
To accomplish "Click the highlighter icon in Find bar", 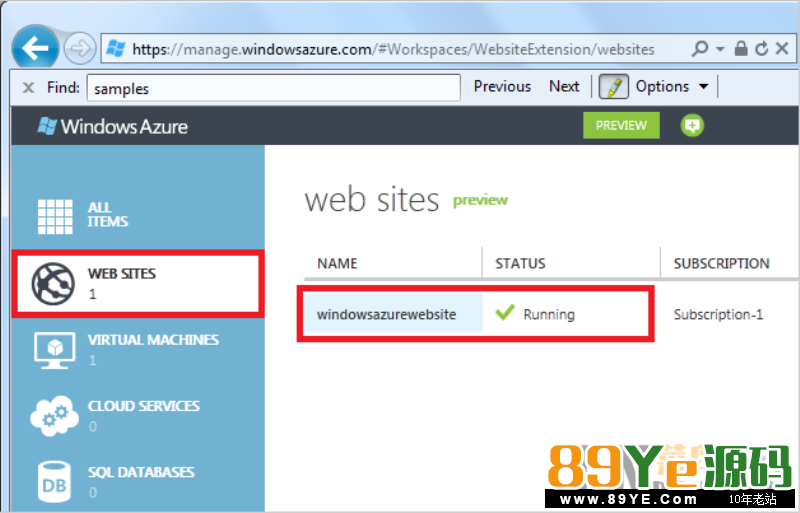I will (x=613, y=87).
